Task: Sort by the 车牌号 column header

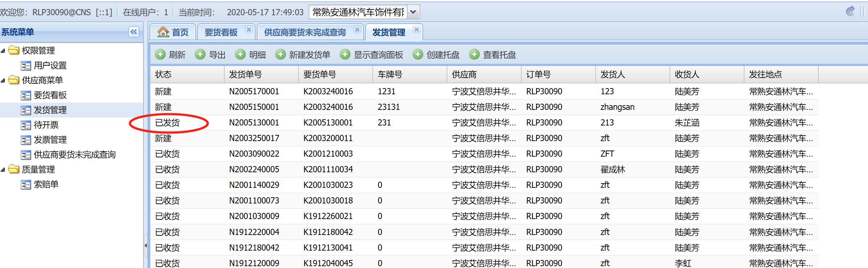Action: [x=410, y=74]
